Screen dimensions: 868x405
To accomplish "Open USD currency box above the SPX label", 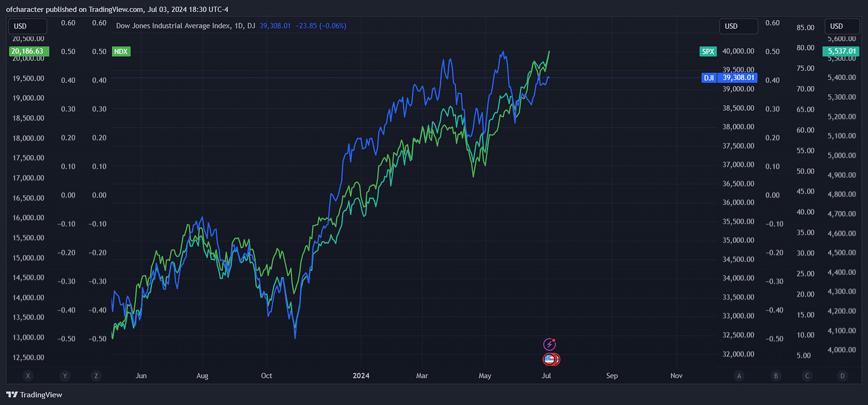I will tap(739, 26).
